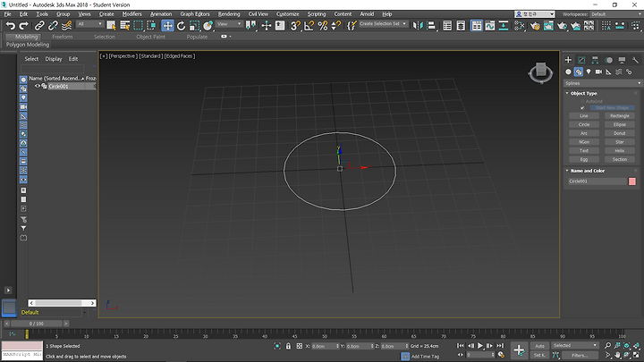Toggle the Ribbon display button

click(477, 25)
